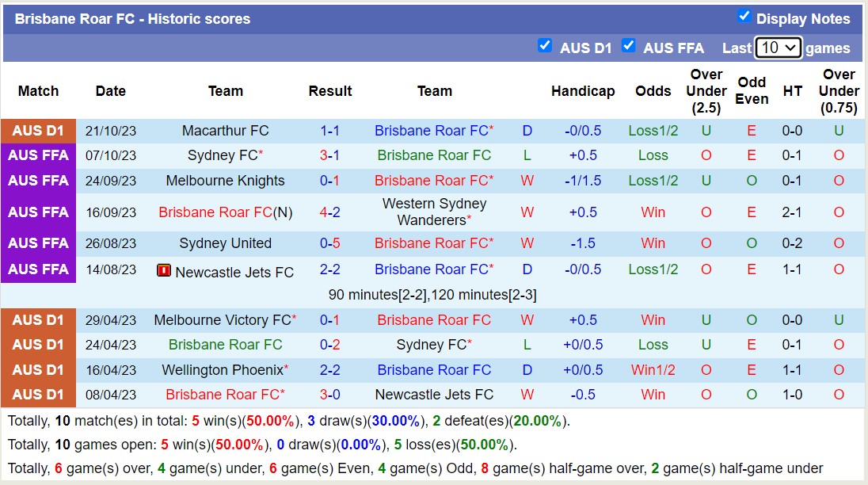Uncheck the AUS FFA filter

tap(629, 46)
